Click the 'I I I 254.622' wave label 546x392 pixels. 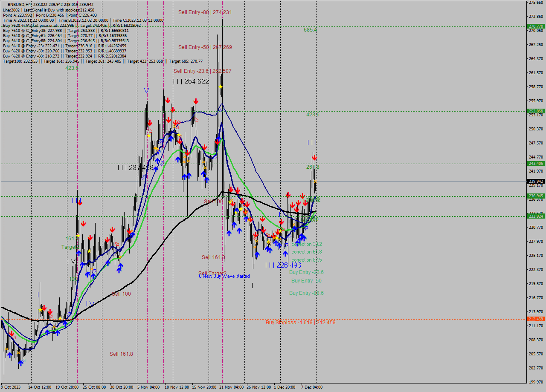point(191,81)
